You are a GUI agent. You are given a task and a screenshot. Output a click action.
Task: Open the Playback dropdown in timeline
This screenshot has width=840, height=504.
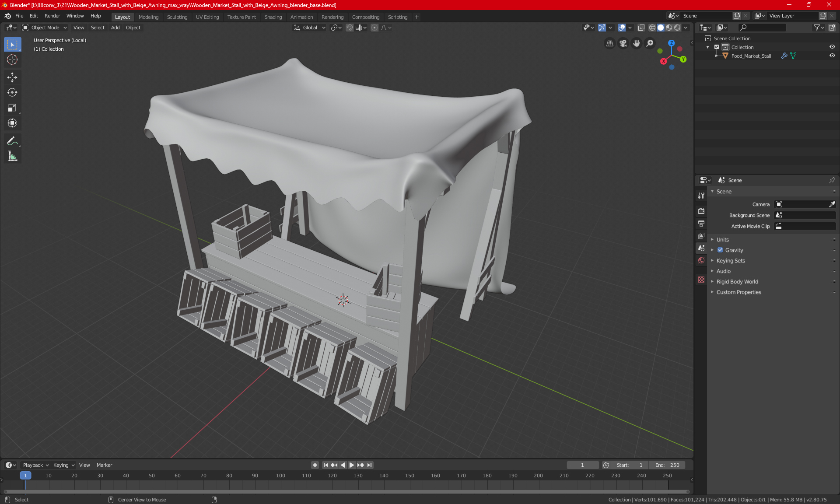35,465
